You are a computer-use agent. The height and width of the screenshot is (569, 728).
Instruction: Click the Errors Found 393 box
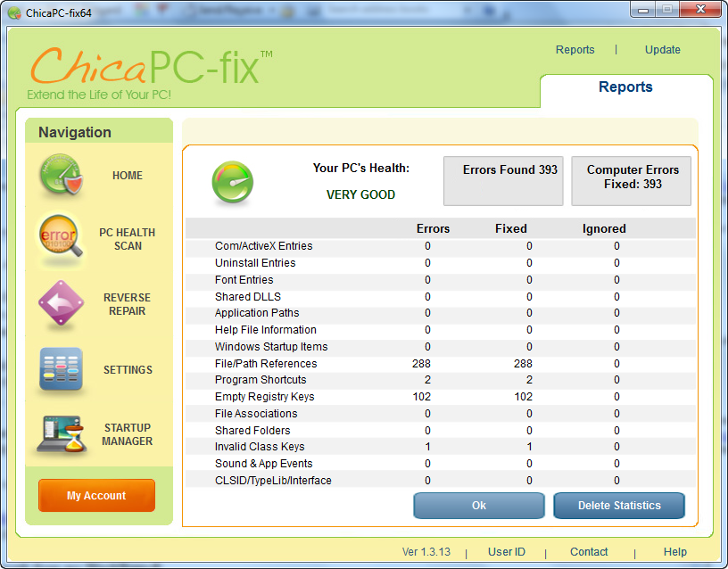point(503,181)
